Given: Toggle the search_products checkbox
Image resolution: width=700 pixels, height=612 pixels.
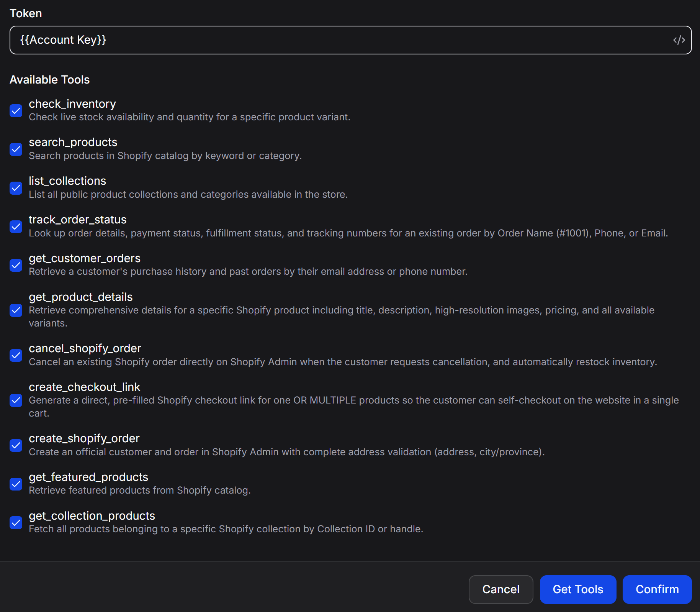Looking at the screenshot, I should (x=16, y=149).
